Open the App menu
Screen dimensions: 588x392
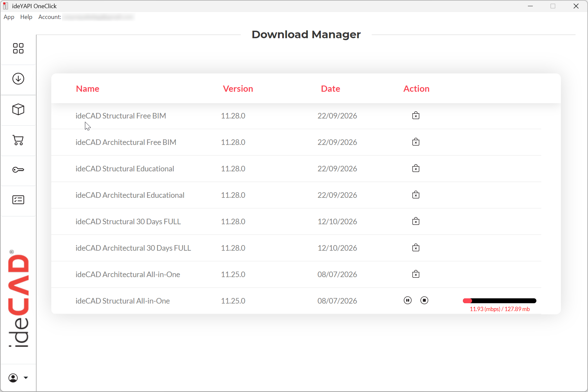coord(9,17)
